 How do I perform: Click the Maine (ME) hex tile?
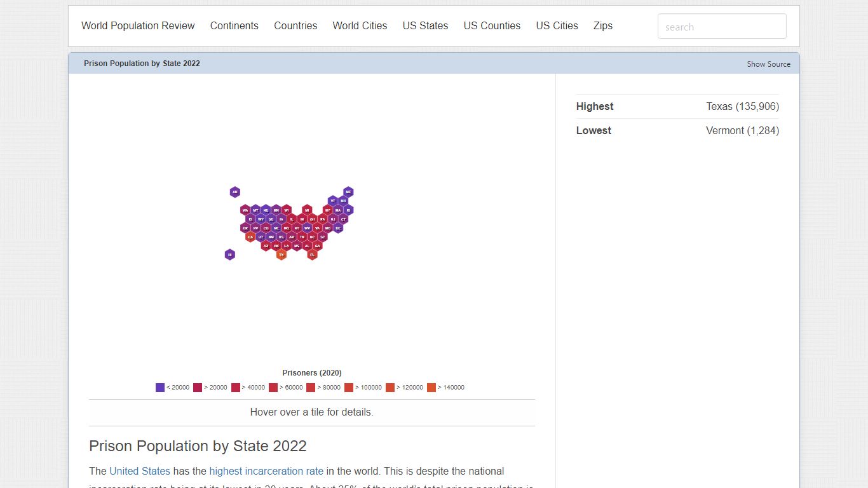click(348, 192)
